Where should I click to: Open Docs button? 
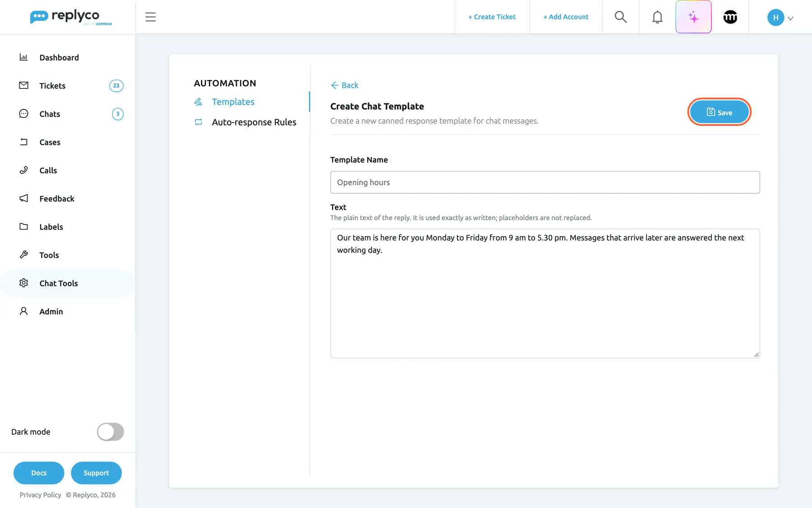[x=39, y=473]
